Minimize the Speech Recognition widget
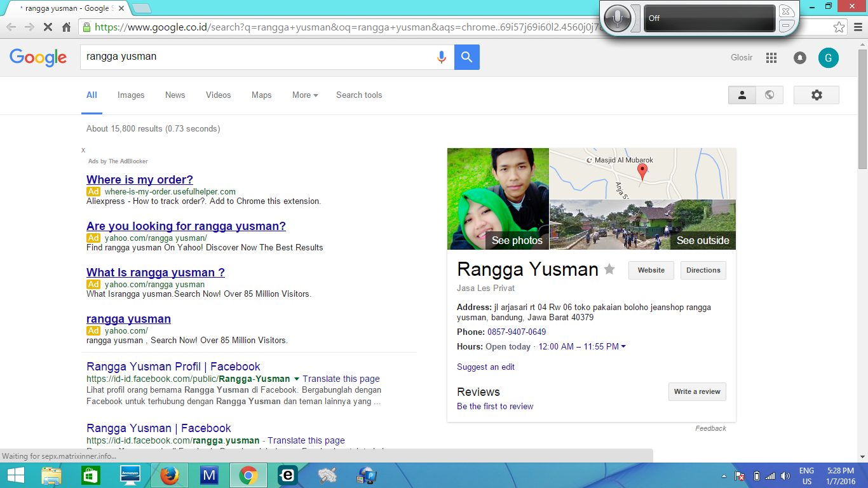This screenshot has width=868, height=488. 786,25
